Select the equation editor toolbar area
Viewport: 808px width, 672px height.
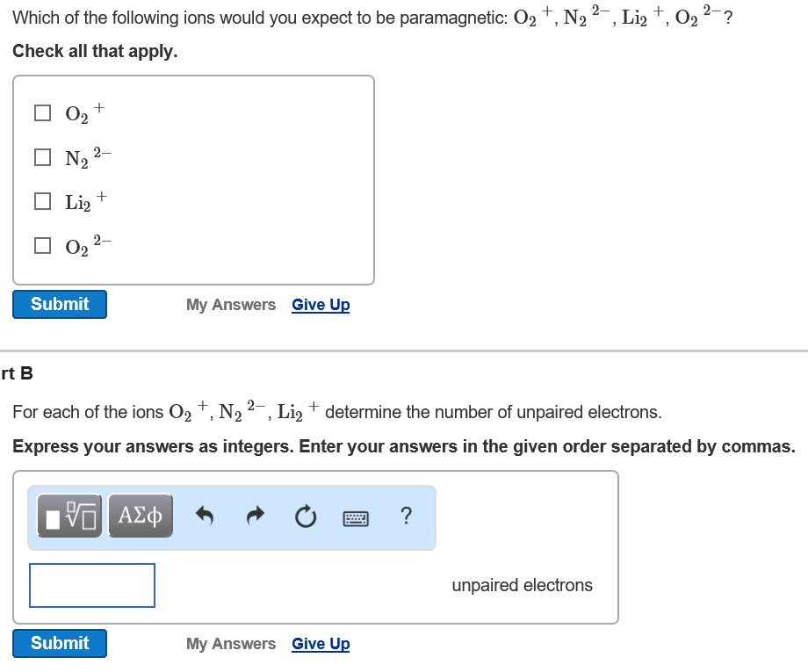(x=231, y=517)
